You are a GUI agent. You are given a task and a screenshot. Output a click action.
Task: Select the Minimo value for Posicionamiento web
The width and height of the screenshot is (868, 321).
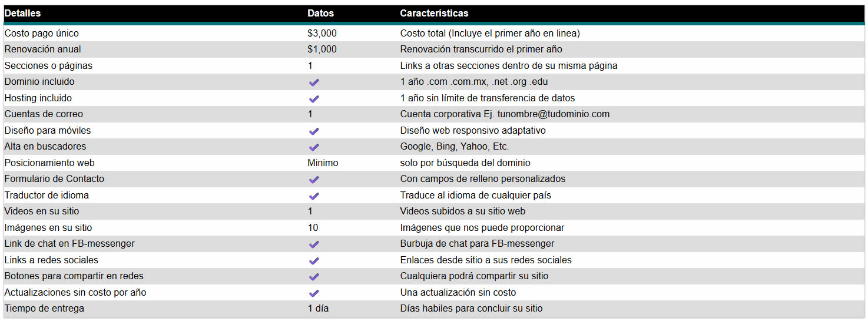coord(323,163)
